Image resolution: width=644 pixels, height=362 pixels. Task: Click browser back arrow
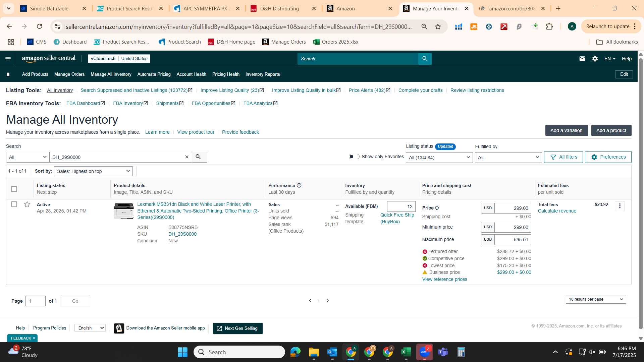pos(9,26)
